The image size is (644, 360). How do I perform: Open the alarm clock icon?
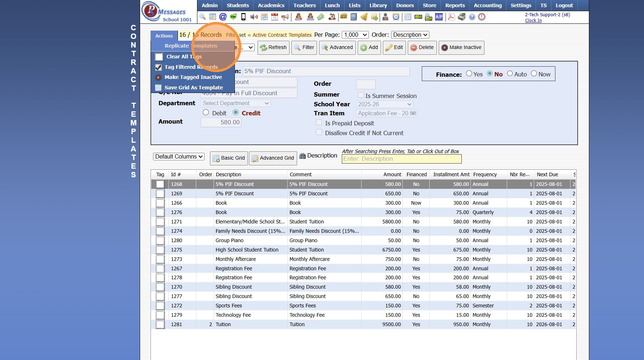(x=396, y=17)
